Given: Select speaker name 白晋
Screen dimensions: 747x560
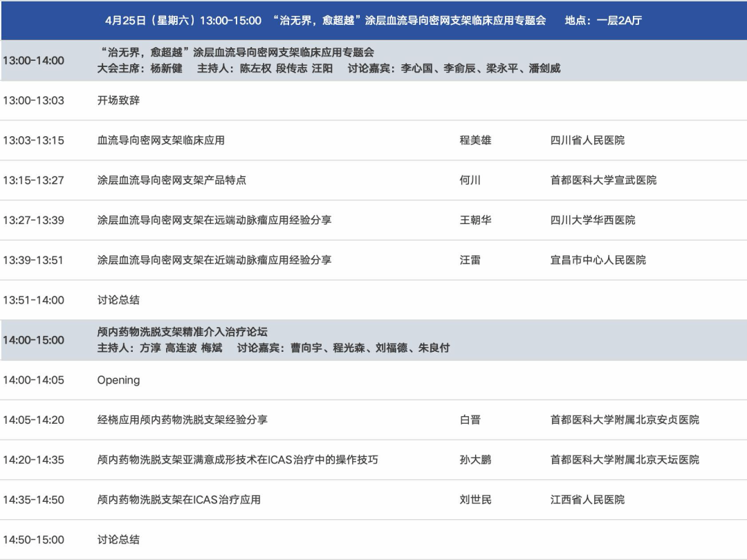Looking at the screenshot, I should (x=470, y=420).
